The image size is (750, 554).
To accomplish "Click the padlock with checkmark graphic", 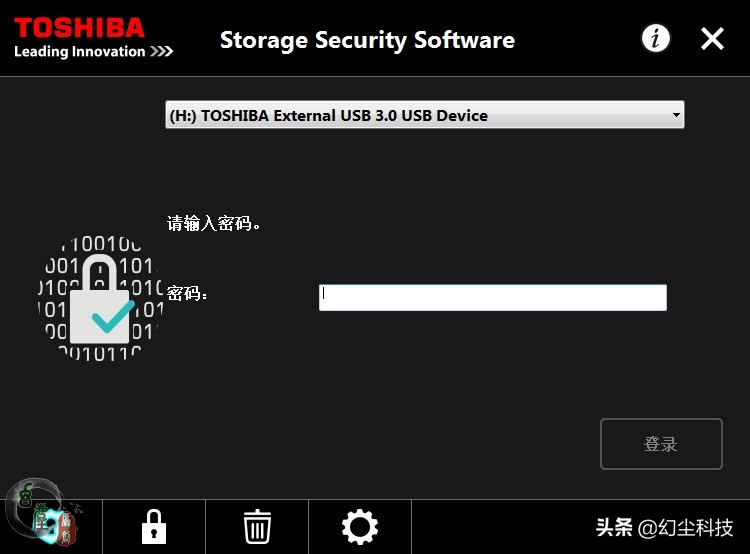I will pos(100,296).
